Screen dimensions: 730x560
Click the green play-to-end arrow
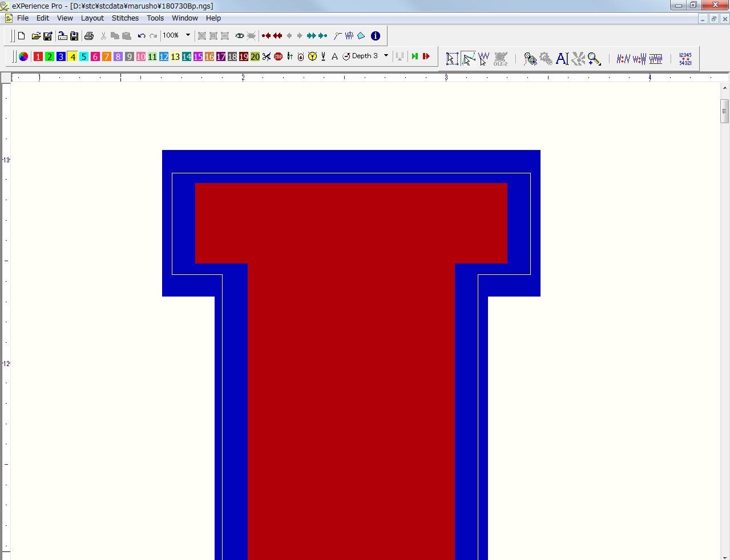point(415,56)
